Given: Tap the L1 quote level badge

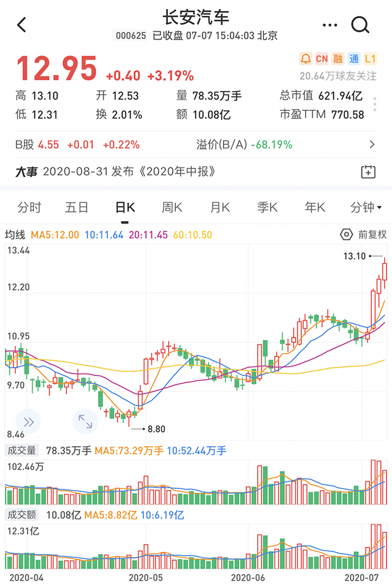Looking at the screenshot, I should (369, 59).
